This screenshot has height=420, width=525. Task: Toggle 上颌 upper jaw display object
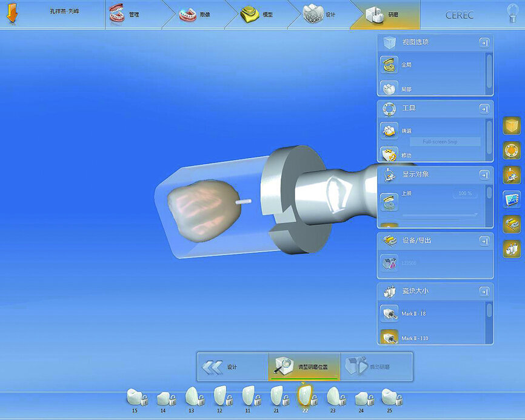point(389,202)
